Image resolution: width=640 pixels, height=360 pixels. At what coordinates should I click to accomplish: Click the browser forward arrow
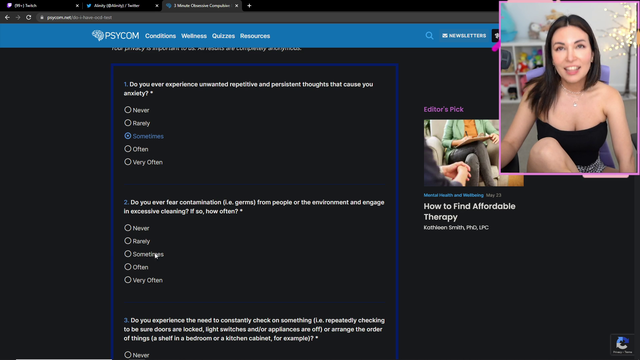(x=18, y=18)
